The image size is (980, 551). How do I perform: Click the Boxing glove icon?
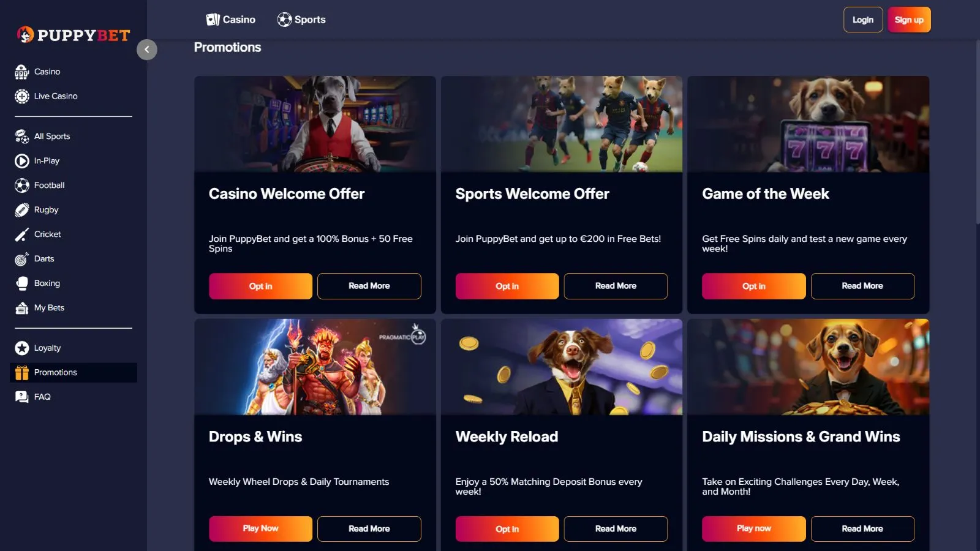pos(22,283)
